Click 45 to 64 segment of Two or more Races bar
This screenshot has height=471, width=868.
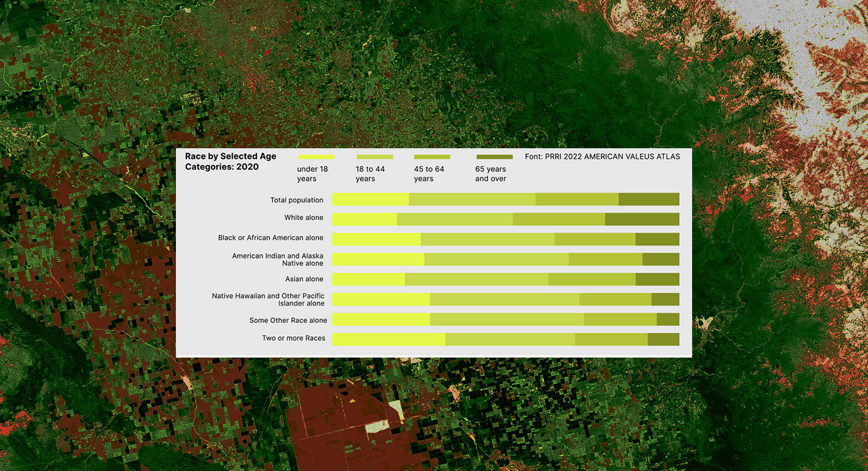(x=611, y=339)
